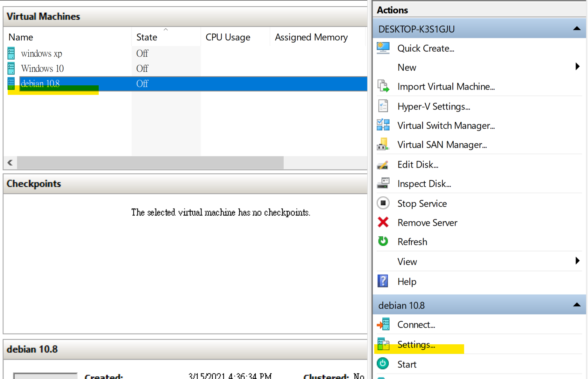Select the Refresh action label

[412, 242]
